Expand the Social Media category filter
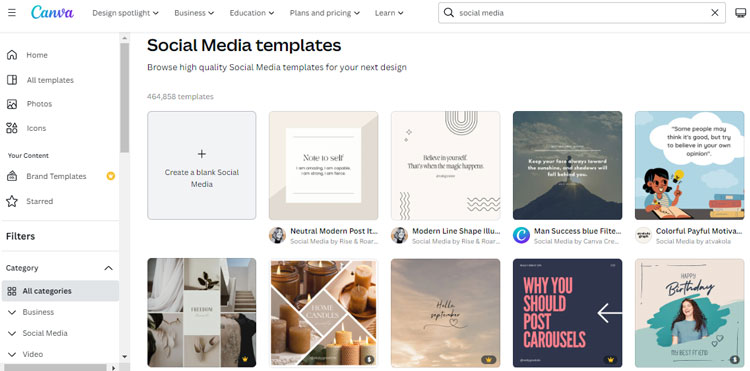750x371 pixels. pyautogui.click(x=12, y=333)
